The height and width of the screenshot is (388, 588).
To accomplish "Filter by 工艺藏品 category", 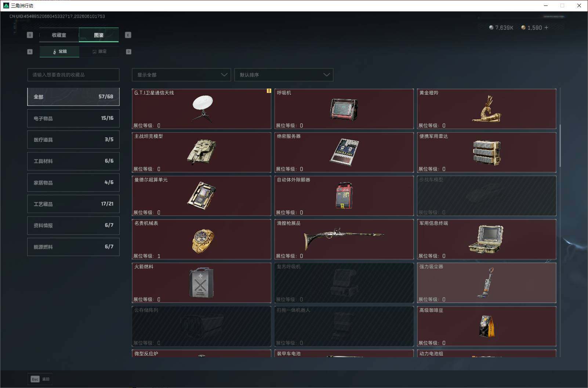I will click(x=73, y=204).
